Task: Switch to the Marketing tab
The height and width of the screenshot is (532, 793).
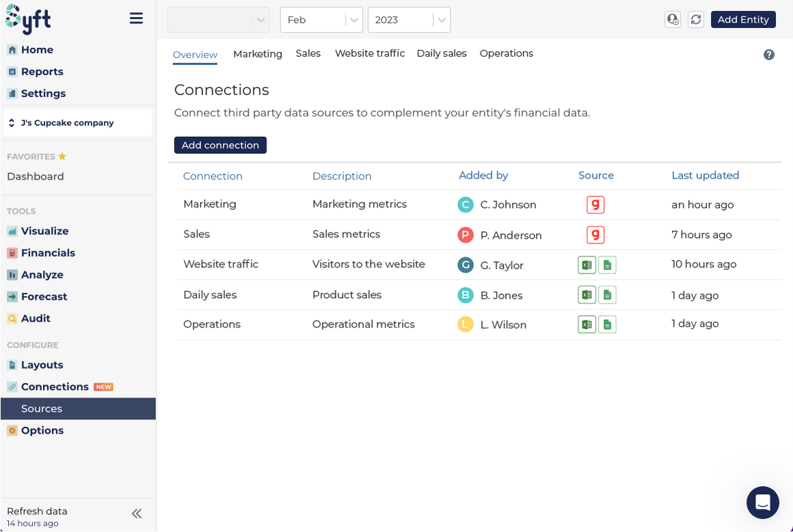Action: [258, 53]
